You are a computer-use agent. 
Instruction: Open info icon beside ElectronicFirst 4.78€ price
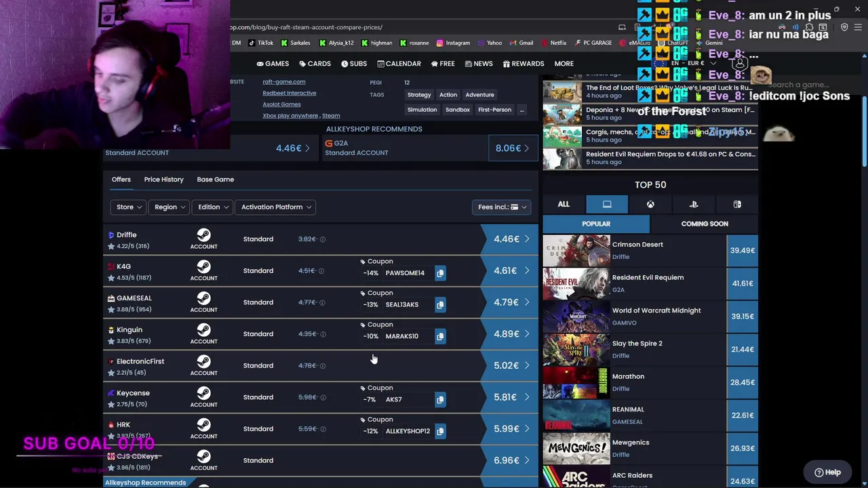coord(323,366)
